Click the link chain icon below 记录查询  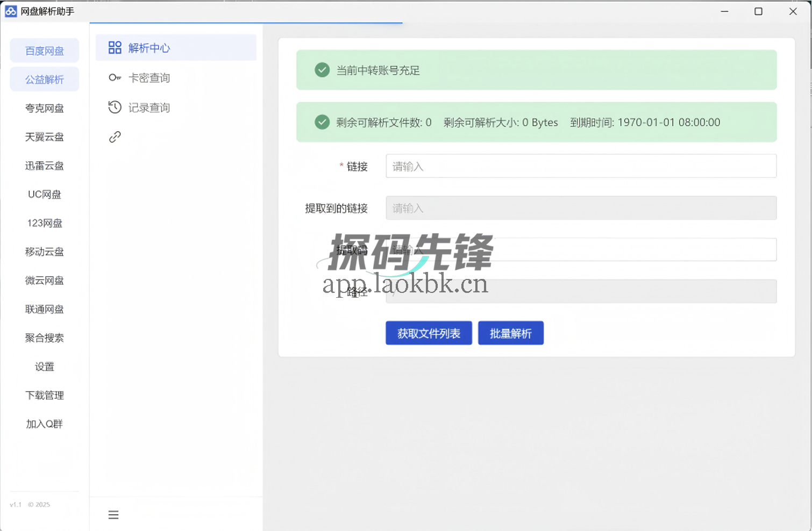pos(115,137)
